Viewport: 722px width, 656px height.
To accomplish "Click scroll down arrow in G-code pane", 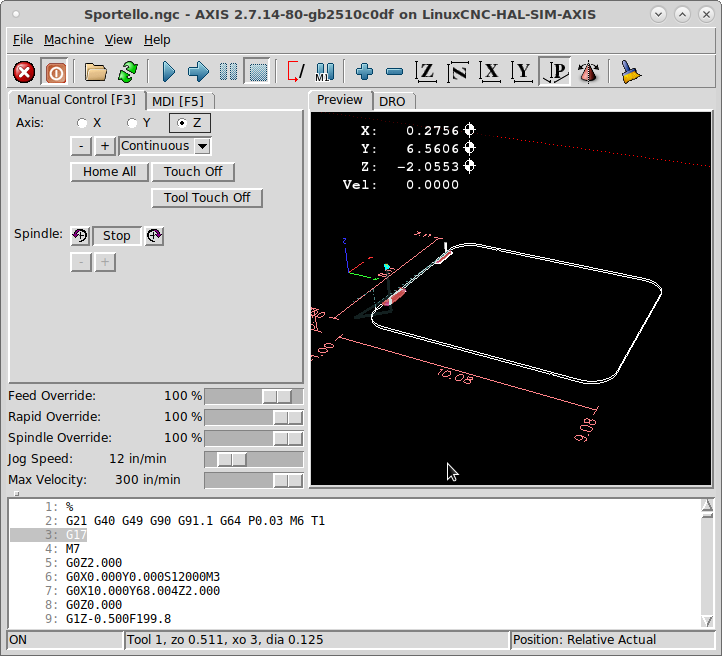I will click(707, 621).
